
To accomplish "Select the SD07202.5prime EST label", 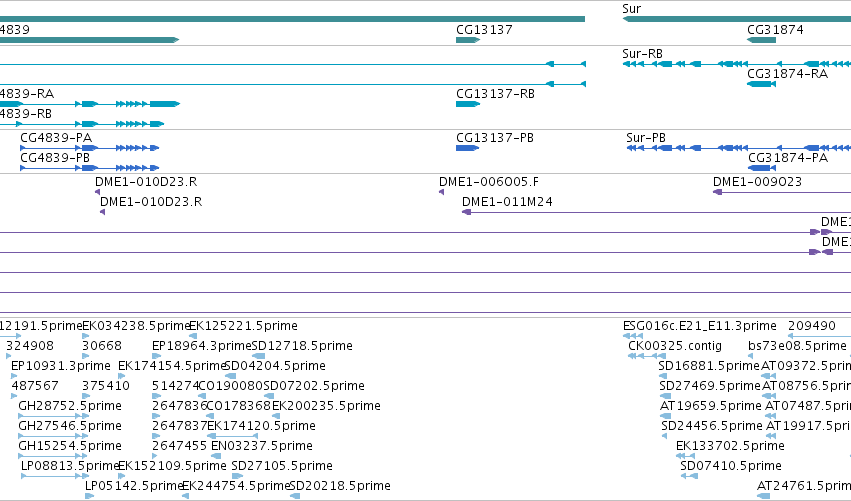I will pos(314,386).
